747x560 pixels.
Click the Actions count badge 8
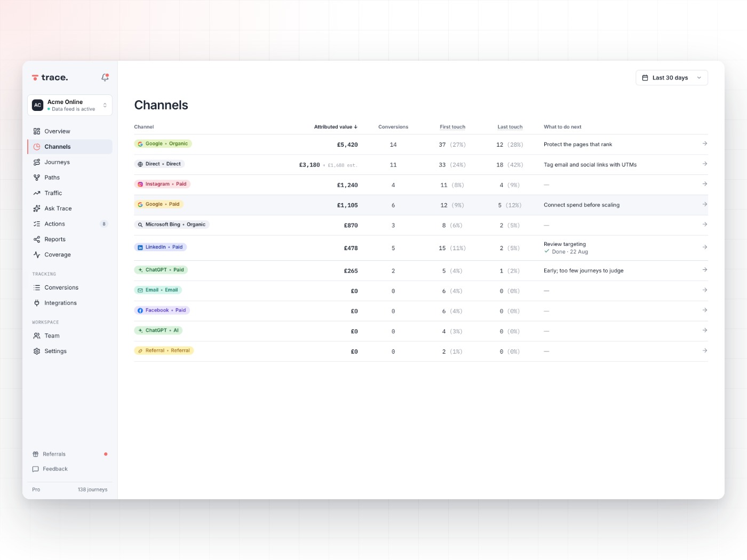104,224
